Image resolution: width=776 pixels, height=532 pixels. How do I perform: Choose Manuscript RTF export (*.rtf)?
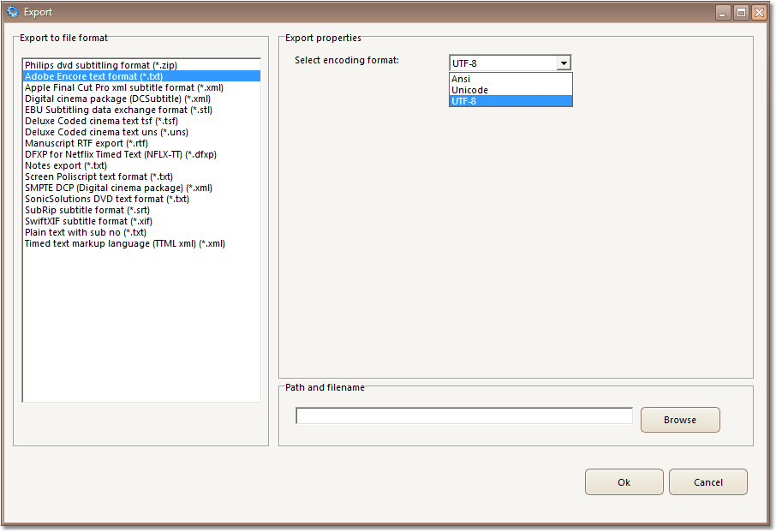(x=86, y=143)
